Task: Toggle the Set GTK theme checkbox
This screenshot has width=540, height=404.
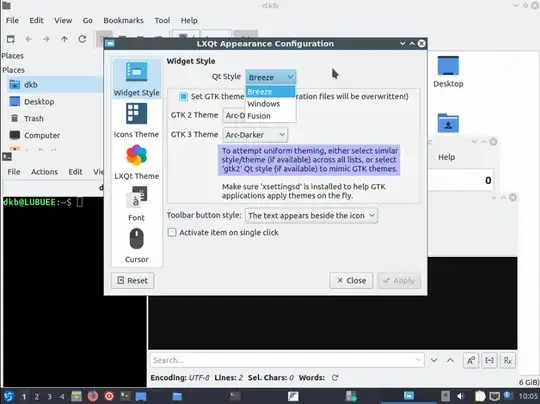Action: (183, 96)
